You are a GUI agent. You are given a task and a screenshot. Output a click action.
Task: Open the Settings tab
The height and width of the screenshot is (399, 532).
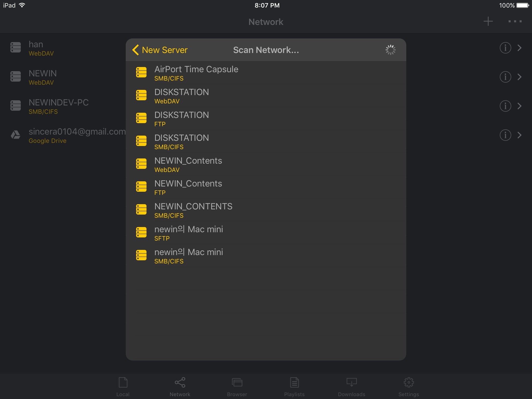coord(409,387)
